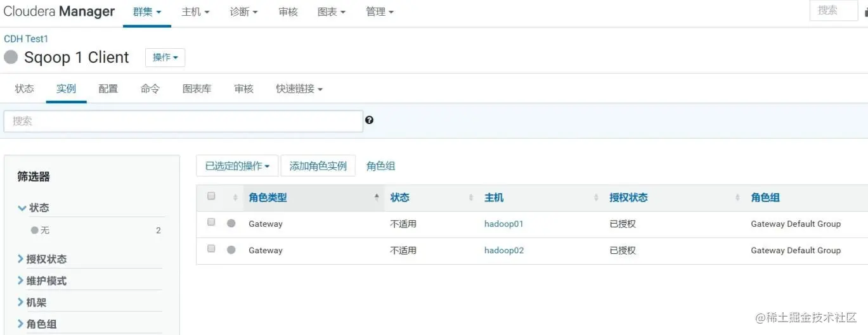Expand the 维护模式 filter section
The image size is (868, 335).
pos(42,281)
